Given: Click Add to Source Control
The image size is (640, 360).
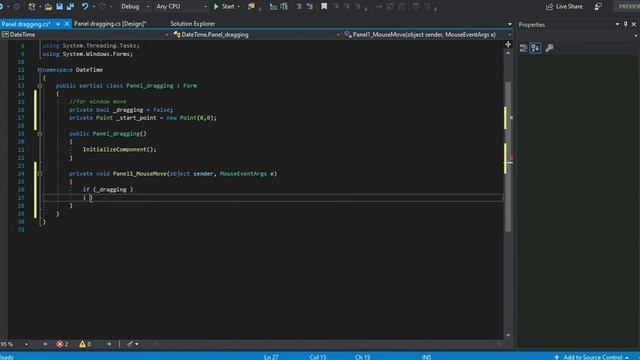Looking at the screenshot, I should point(592,357).
